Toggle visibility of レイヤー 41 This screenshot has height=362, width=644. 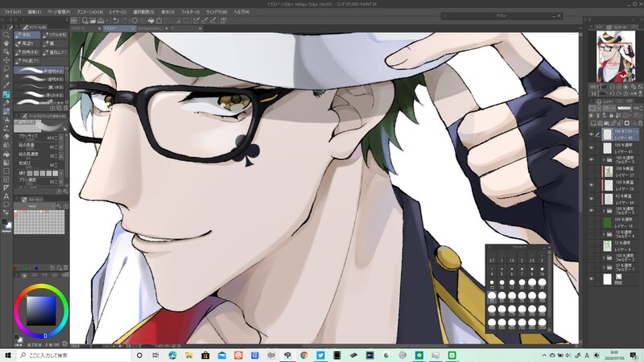pos(592,148)
